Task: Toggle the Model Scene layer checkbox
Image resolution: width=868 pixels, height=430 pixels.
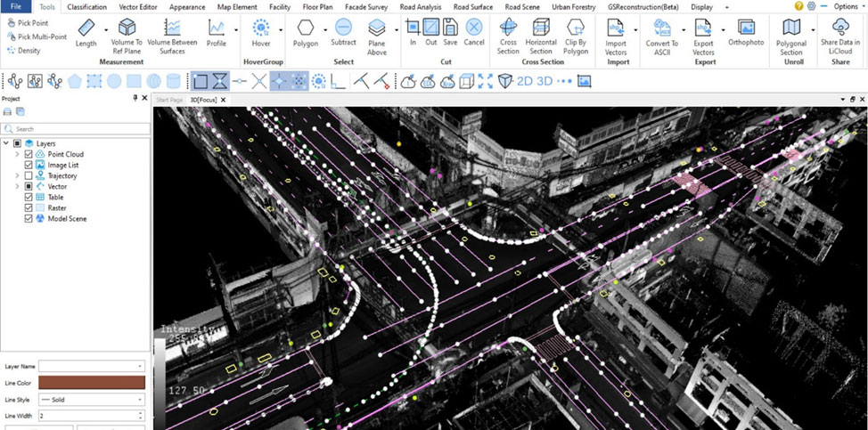Action: (29, 218)
